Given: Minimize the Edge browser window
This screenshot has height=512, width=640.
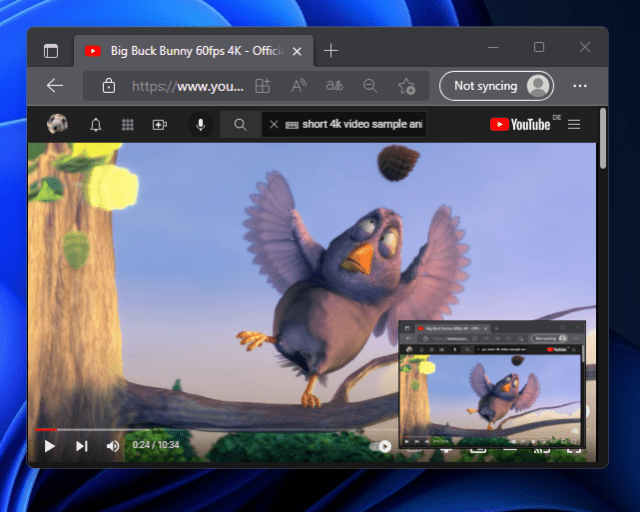Looking at the screenshot, I should tap(493, 47).
